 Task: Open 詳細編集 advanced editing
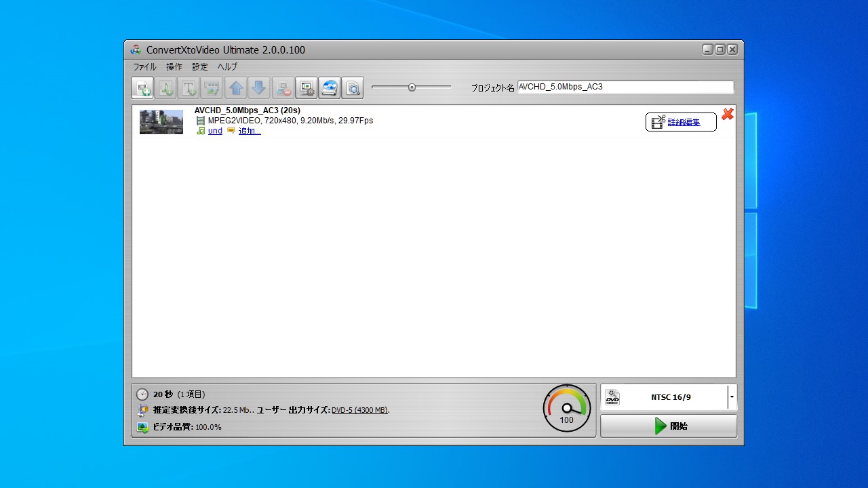681,122
